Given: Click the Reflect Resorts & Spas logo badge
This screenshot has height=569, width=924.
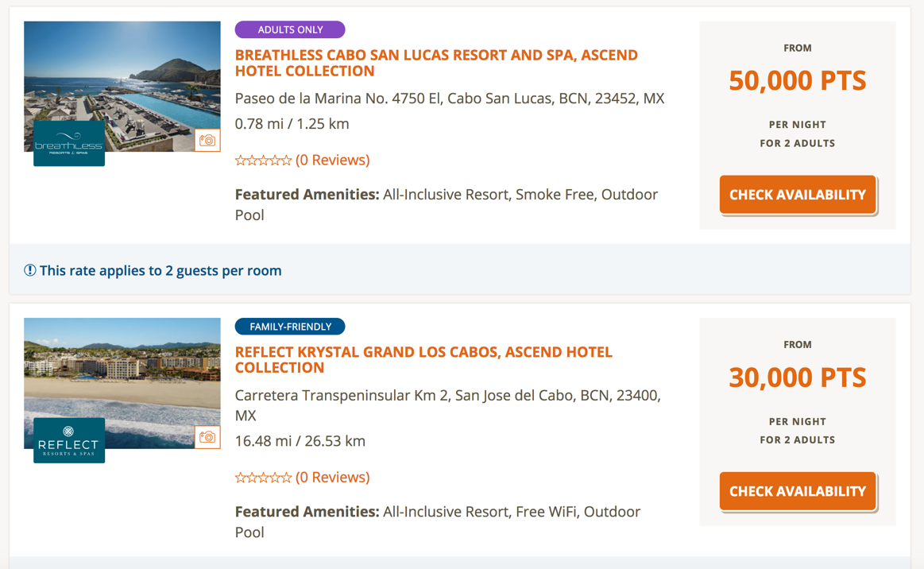Looking at the screenshot, I should [x=69, y=440].
